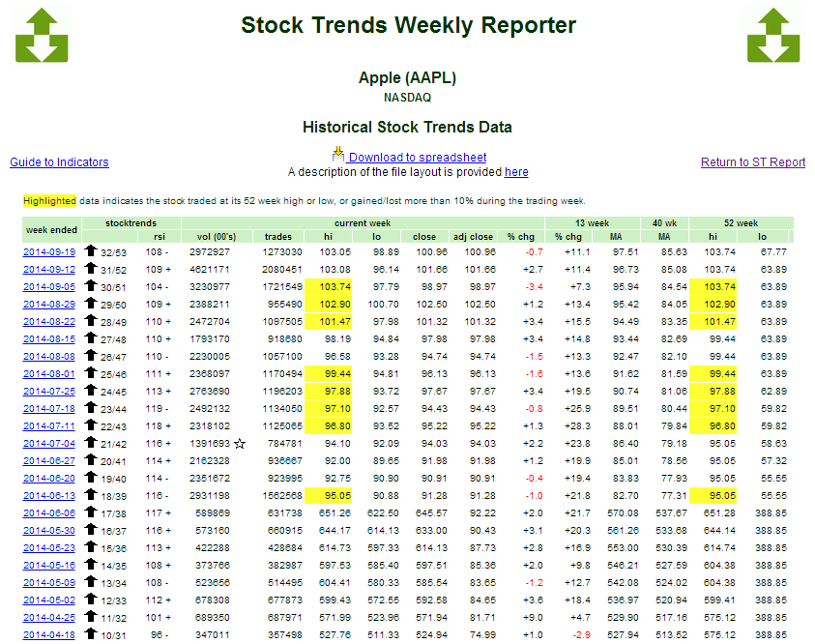Click the 'adj close' column header
The image size is (815, 644).
(473, 237)
